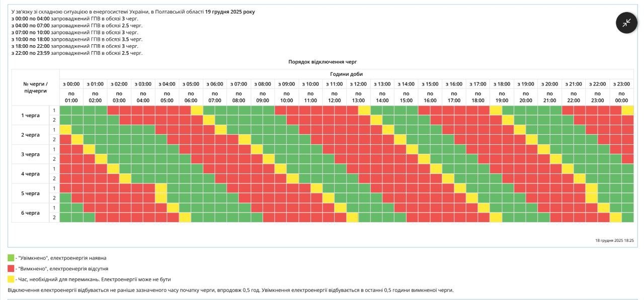The image size is (644, 300).
Task: Click the yellow switching-time legend swatch
Action: (11, 279)
